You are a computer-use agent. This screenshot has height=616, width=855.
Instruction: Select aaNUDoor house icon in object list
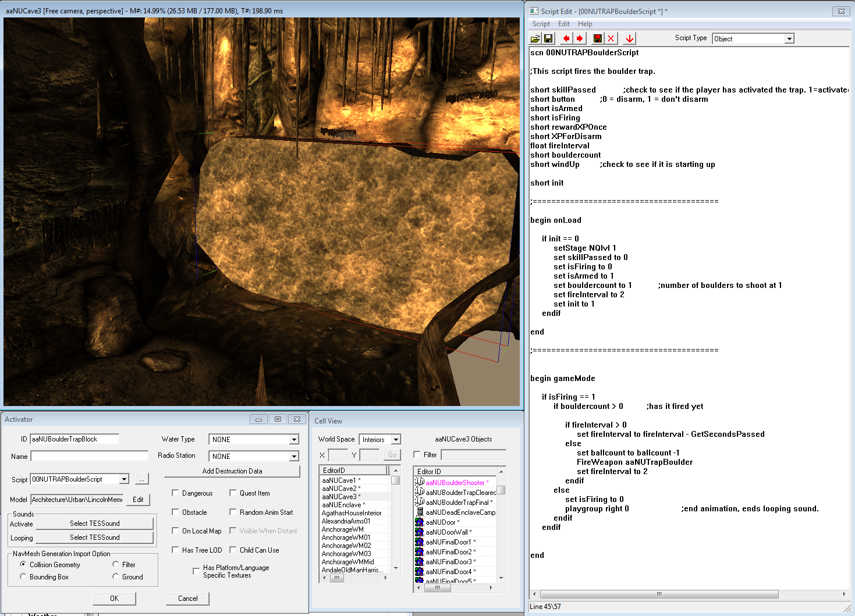coord(419,522)
